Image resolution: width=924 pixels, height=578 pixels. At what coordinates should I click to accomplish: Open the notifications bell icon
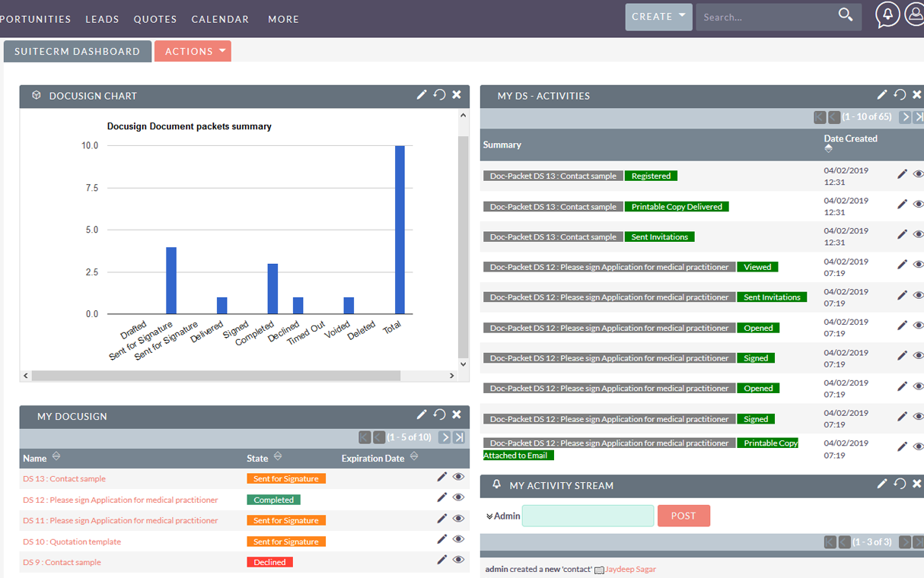(887, 14)
